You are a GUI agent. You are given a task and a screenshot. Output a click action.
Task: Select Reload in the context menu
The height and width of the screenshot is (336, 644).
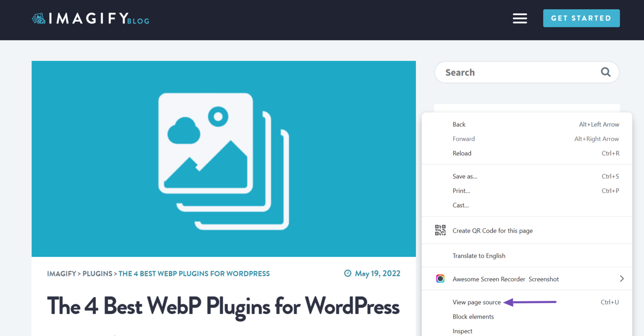tap(462, 154)
